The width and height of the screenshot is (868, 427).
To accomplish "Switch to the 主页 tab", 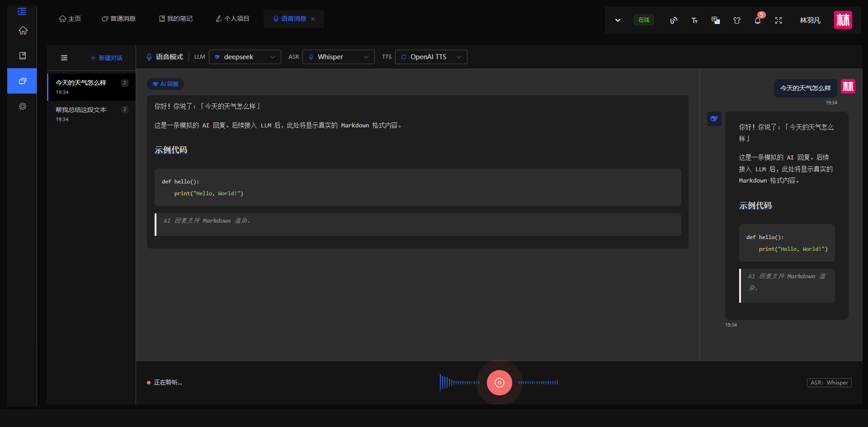I will (70, 19).
